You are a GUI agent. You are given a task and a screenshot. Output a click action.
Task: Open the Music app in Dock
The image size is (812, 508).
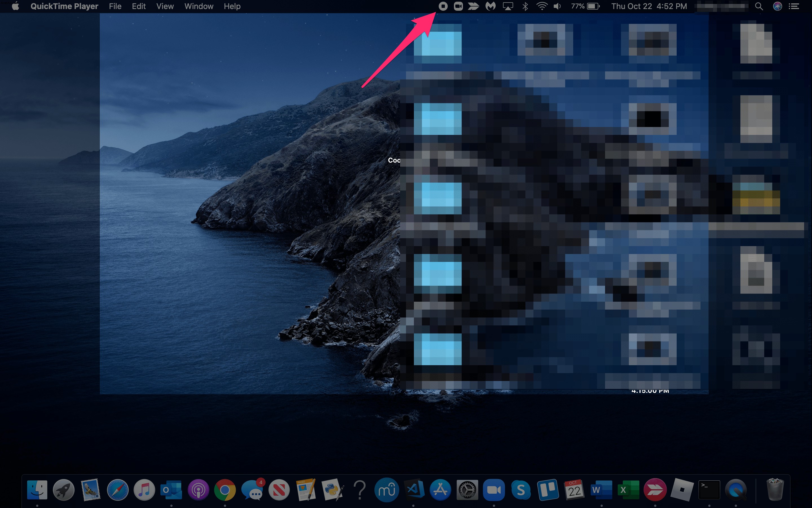(x=144, y=490)
